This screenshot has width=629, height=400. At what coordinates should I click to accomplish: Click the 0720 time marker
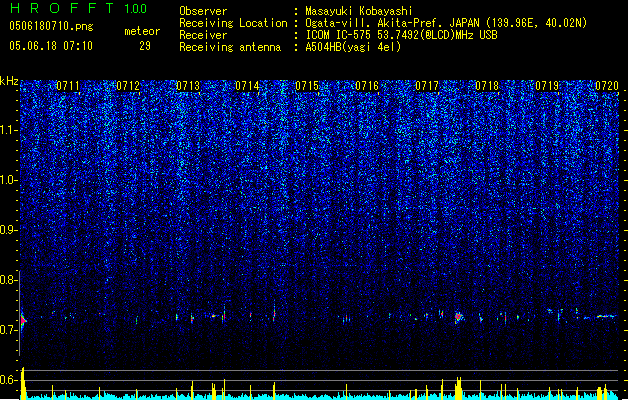point(607,86)
